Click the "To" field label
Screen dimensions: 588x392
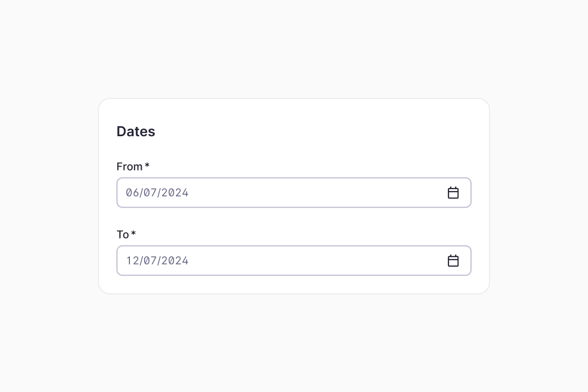[122, 235]
